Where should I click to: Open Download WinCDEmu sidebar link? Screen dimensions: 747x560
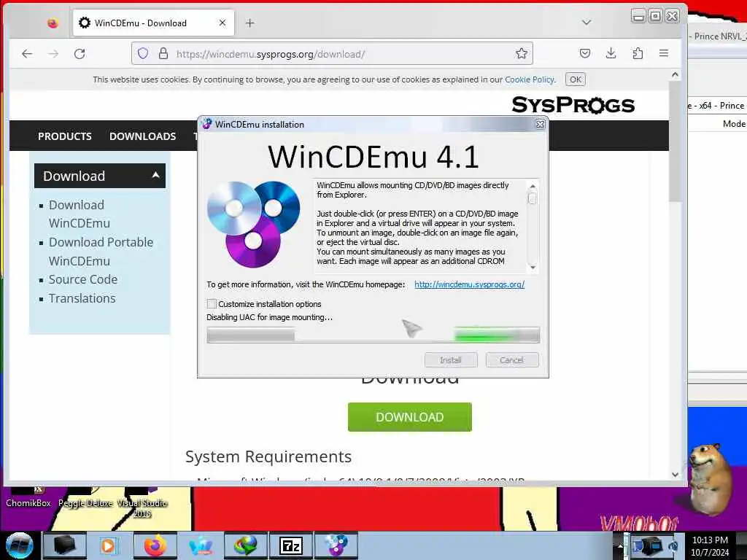coord(79,214)
